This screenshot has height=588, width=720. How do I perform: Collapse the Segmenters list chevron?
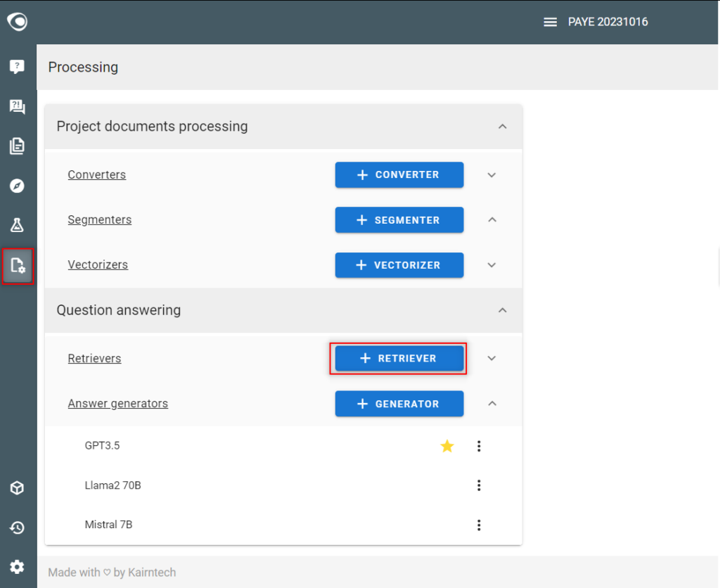click(x=491, y=220)
